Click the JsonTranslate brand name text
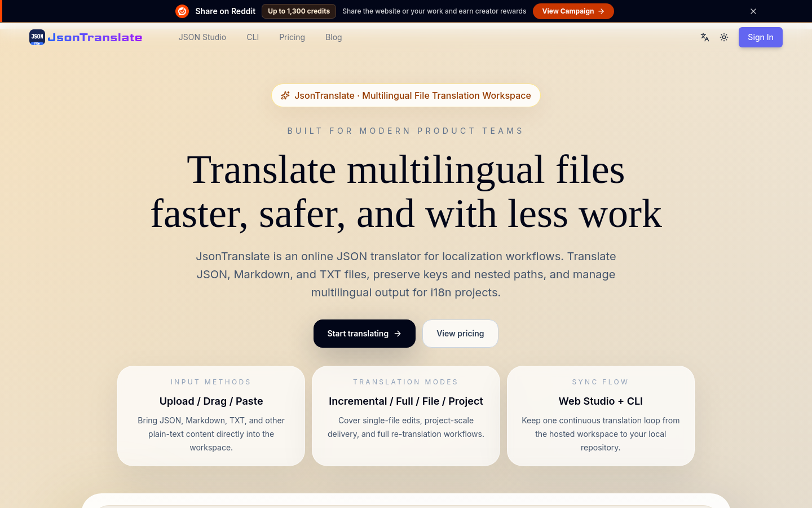 [x=95, y=37]
